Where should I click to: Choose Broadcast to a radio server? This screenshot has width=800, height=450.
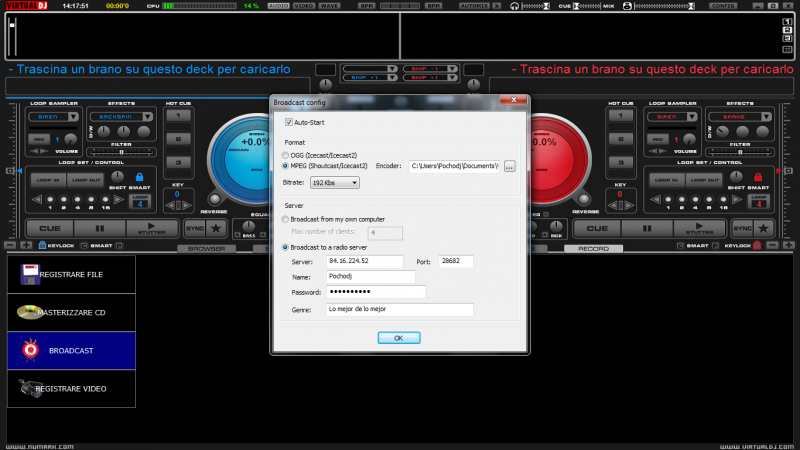coord(285,247)
